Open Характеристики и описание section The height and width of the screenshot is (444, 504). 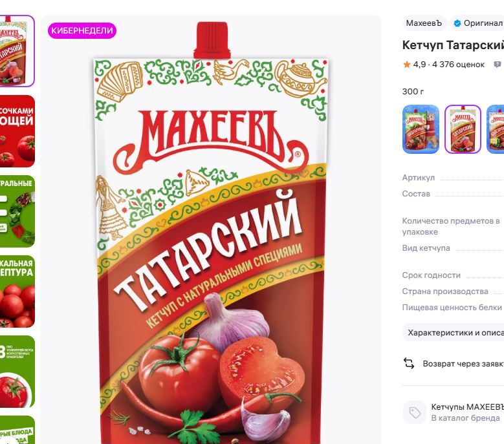(454, 332)
